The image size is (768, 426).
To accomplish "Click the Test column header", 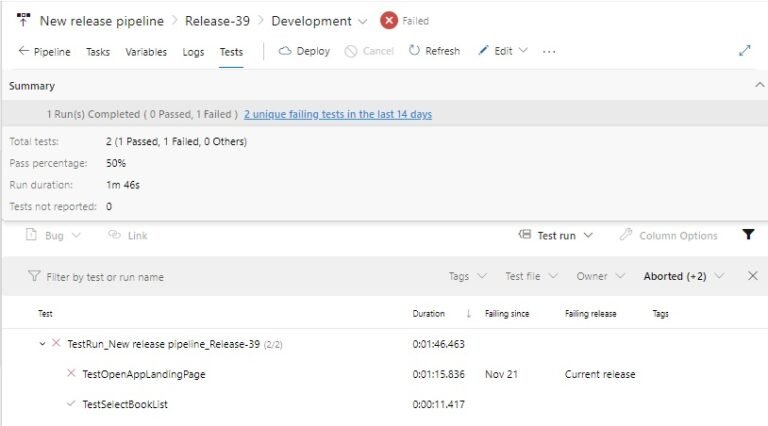I will tap(45, 313).
